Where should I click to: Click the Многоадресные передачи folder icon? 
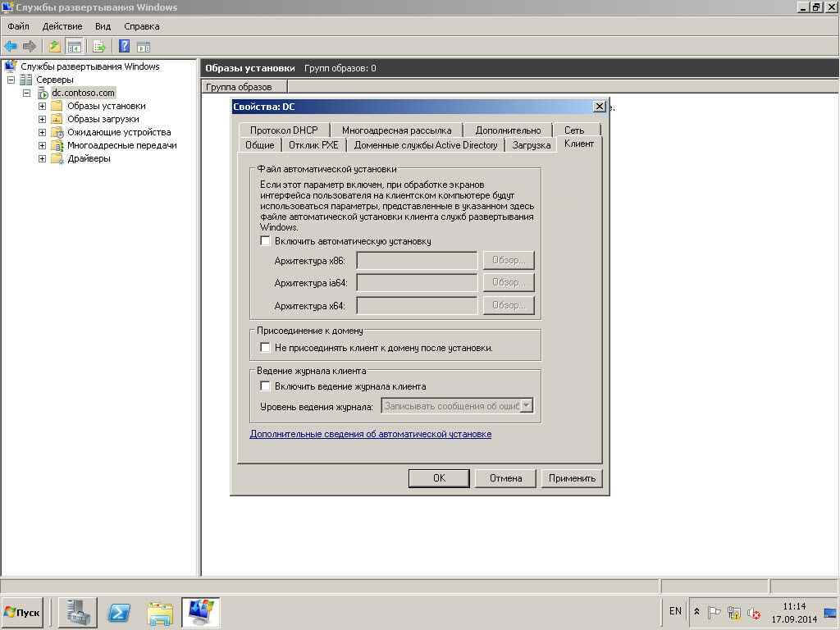57,145
